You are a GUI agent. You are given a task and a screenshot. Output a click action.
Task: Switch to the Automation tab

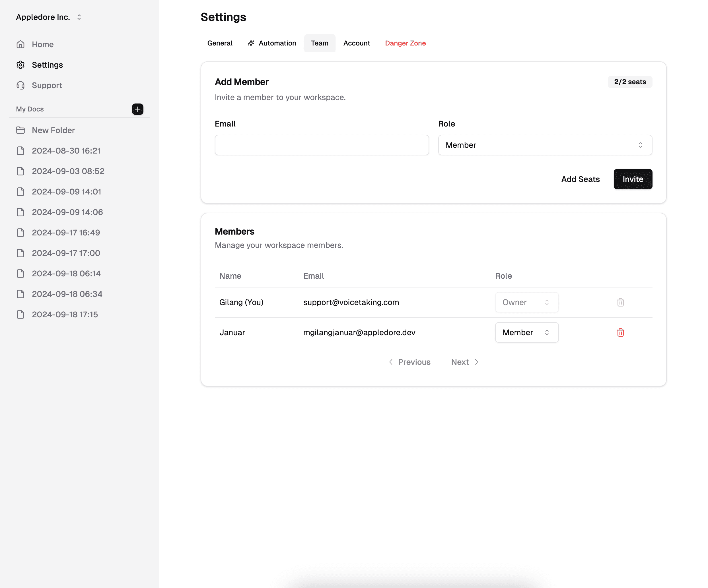(x=272, y=43)
